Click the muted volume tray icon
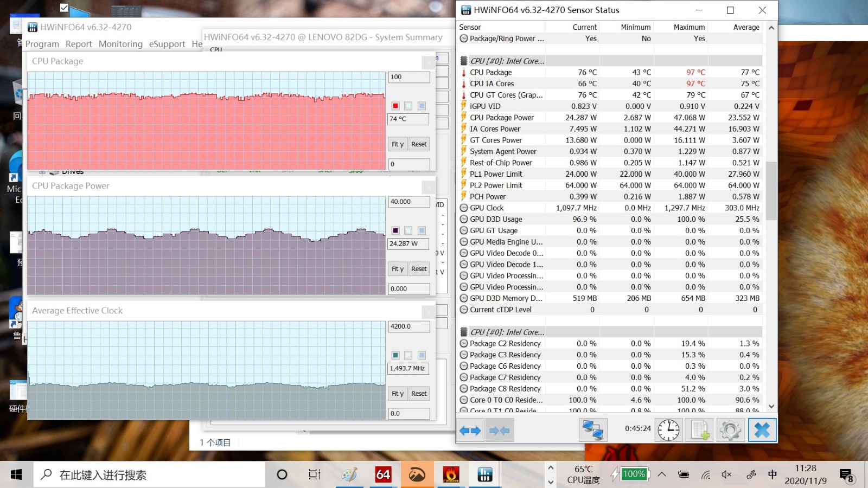The image size is (868, 488). coord(727,475)
